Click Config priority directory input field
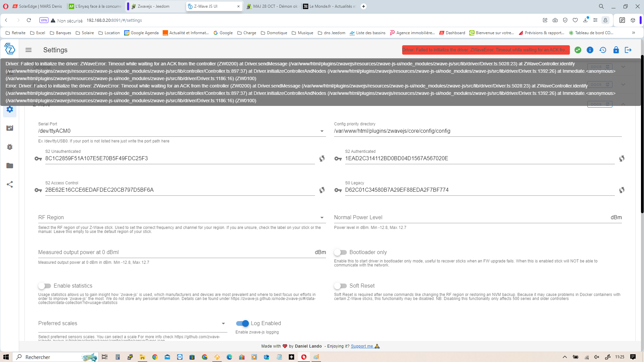The image size is (644, 362). pos(478,131)
